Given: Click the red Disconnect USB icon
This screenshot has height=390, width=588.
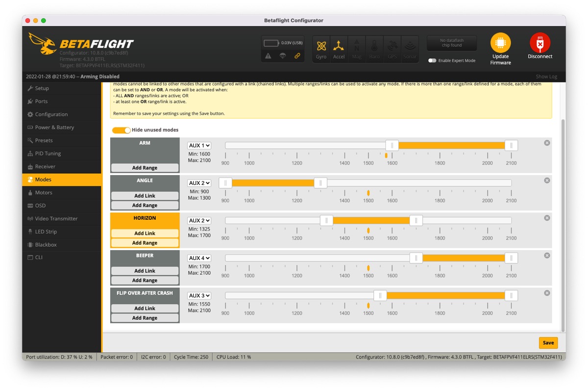Looking at the screenshot, I should pyautogui.click(x=540, y=43).
